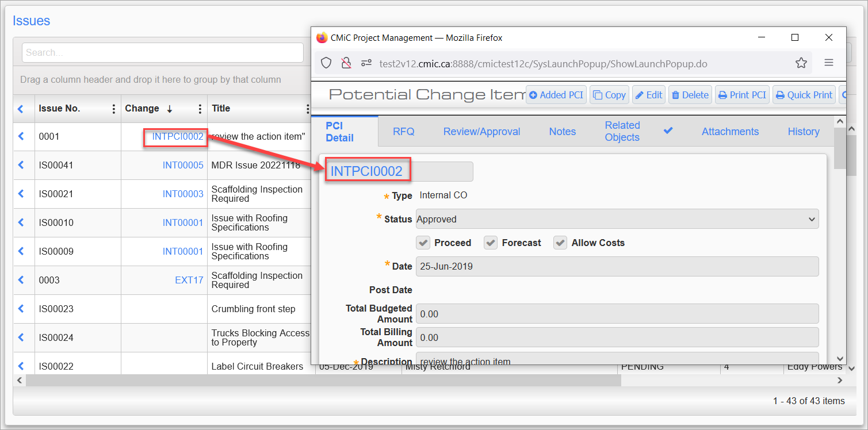This screenshot has width=868, height=430.
Task: Switch to the History tab
Action: coord(804,132)
